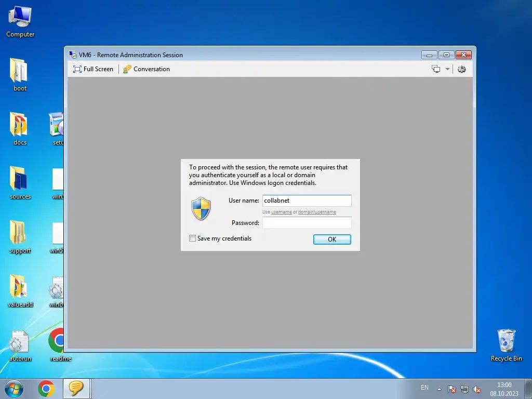Select the valueadd folder on desktop

[20, 291]
